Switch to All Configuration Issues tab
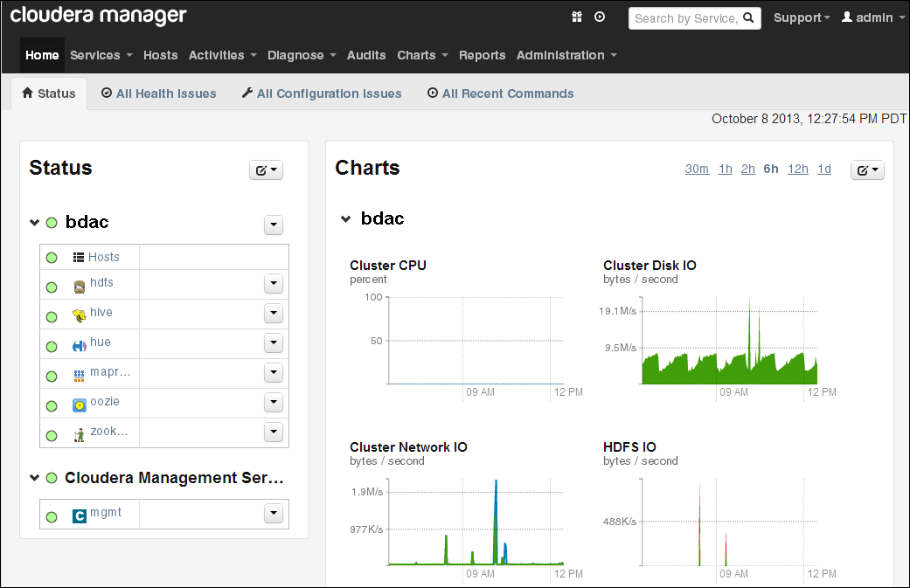Viewport: 910px width, 588px height. tap(322, 93)
